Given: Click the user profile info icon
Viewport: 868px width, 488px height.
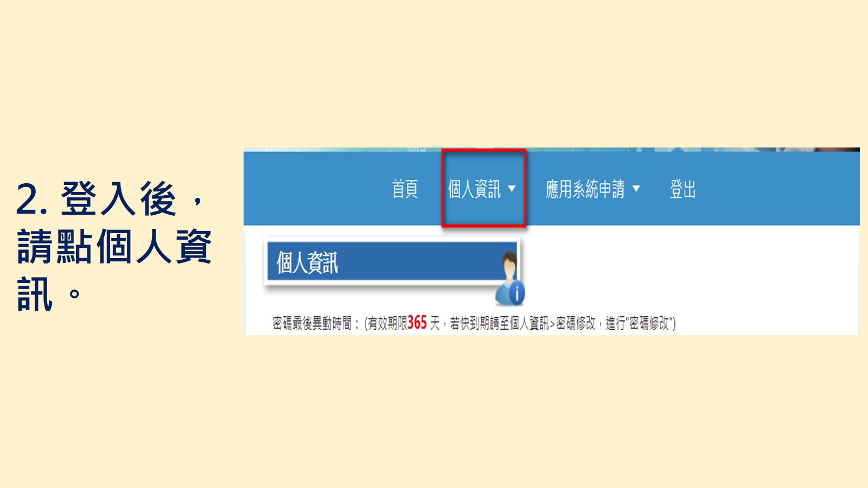Looking at the screenshot, I should [x=510, y=278].
